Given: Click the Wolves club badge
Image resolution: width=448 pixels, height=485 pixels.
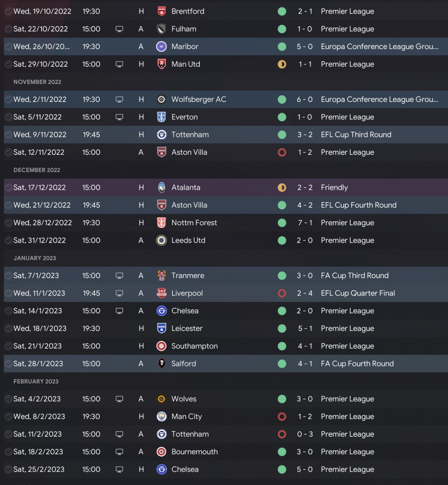Looking at the screenshot, I should pyautogui.click(x=161, y=399).
